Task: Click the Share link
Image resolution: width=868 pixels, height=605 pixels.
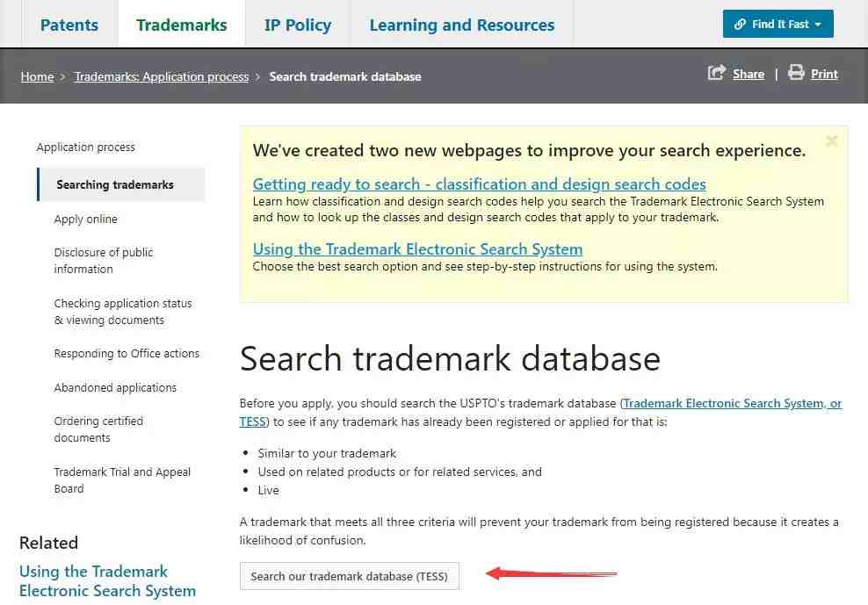Action: point(749,74)
